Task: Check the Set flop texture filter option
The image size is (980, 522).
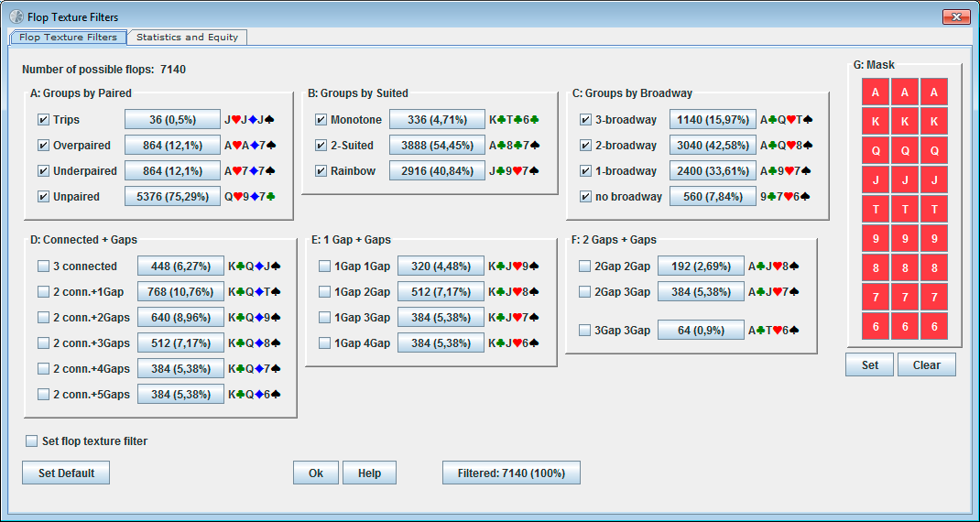Action: coord(32,441)
